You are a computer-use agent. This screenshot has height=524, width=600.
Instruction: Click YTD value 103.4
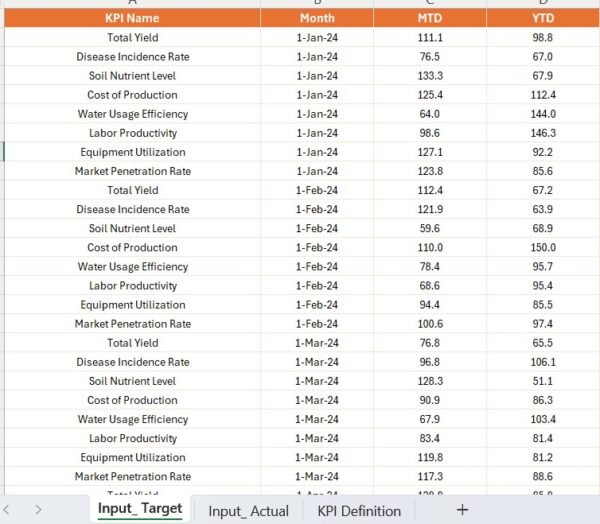[x=543, y=420]
